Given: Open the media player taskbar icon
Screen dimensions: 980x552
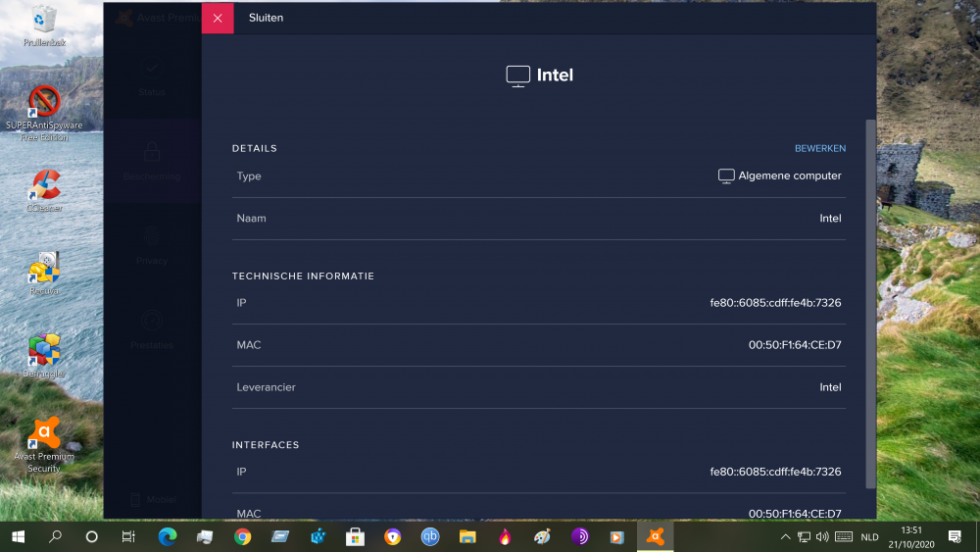Looking at the screenshot, I should tap(616, 536).
